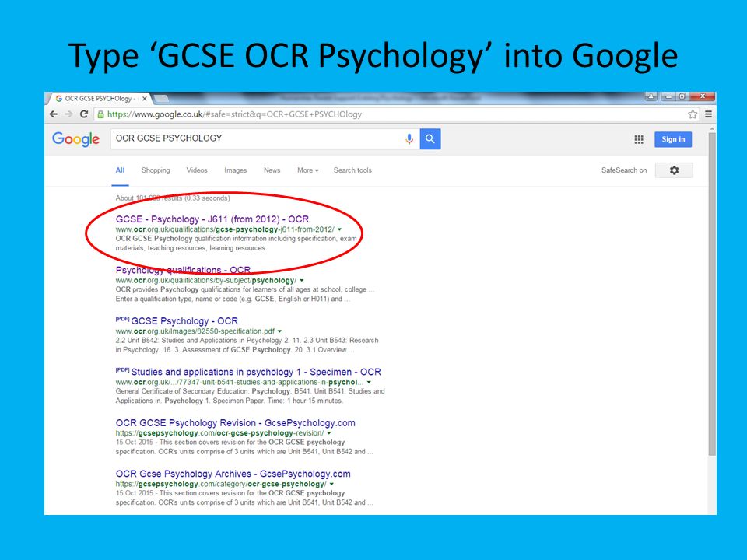Click the Google logo
This screenshot has height=560, width=747.
[75, 139]
